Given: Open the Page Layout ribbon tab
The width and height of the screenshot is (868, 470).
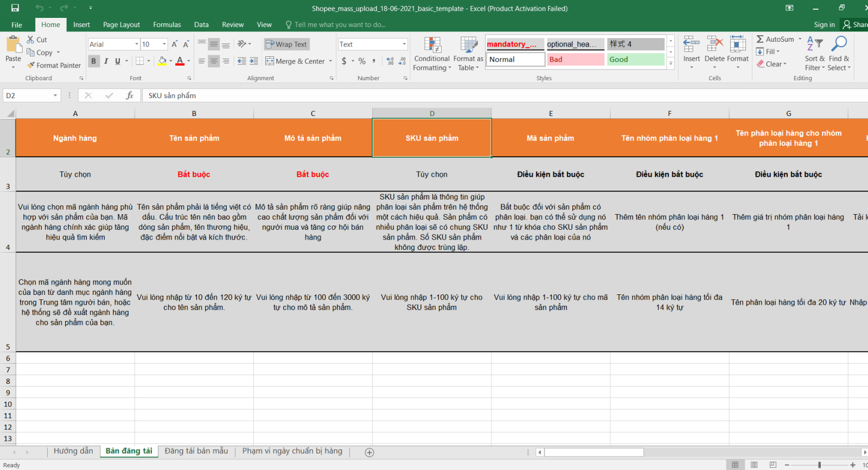Looking at the screenshot, I should click(121, 24).
